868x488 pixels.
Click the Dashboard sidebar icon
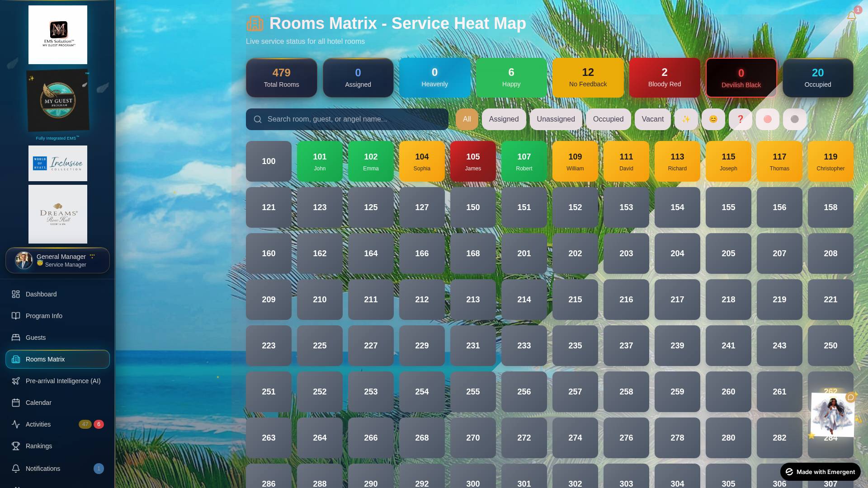[16, 294]
